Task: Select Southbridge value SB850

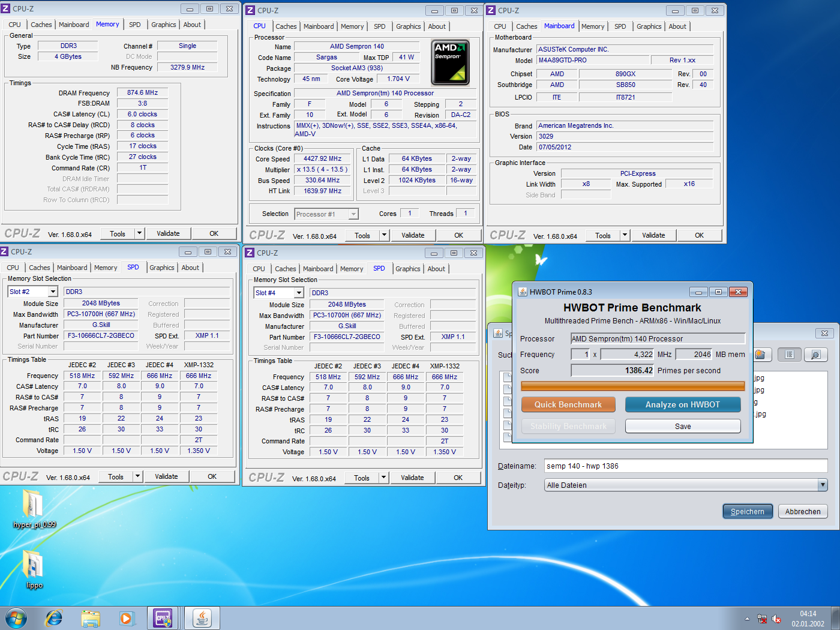Action: click(x=625, y=85)
